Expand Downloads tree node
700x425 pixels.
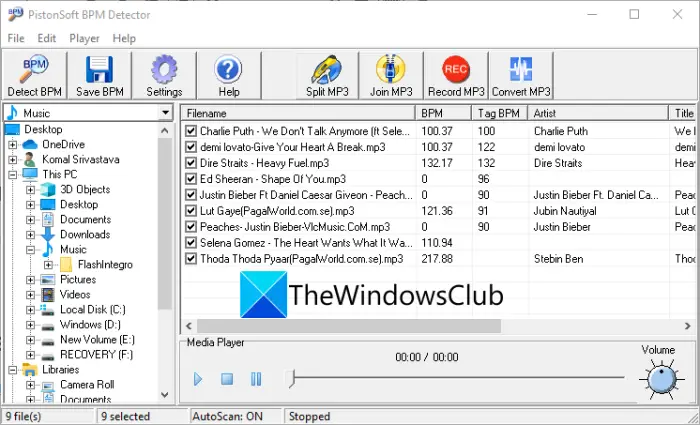point(30,235)
